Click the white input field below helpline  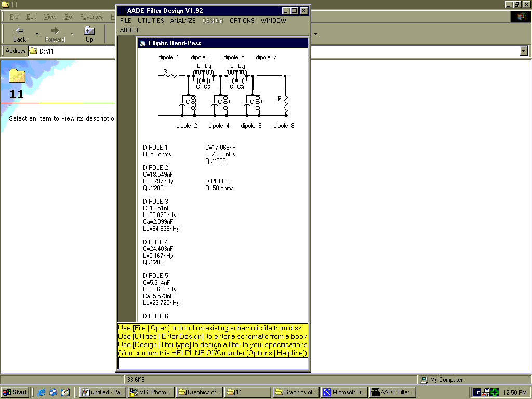click(213, 363)
